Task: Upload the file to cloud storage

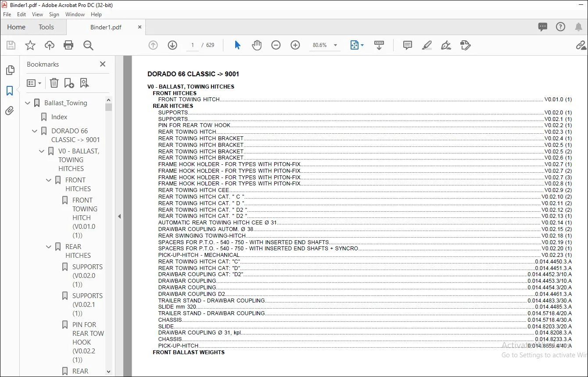Action: point(50,45)
